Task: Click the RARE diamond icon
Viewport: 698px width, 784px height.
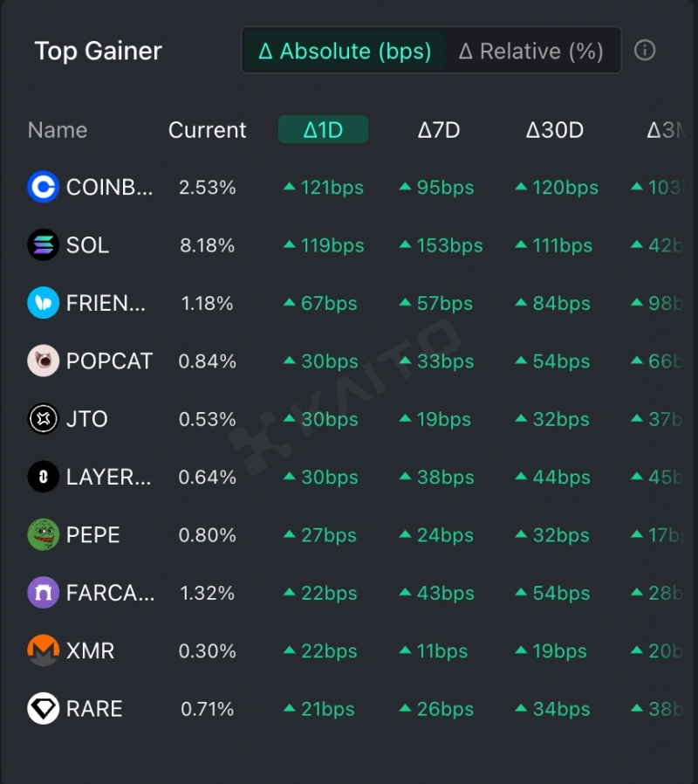Action: click(x=43, y=709)
